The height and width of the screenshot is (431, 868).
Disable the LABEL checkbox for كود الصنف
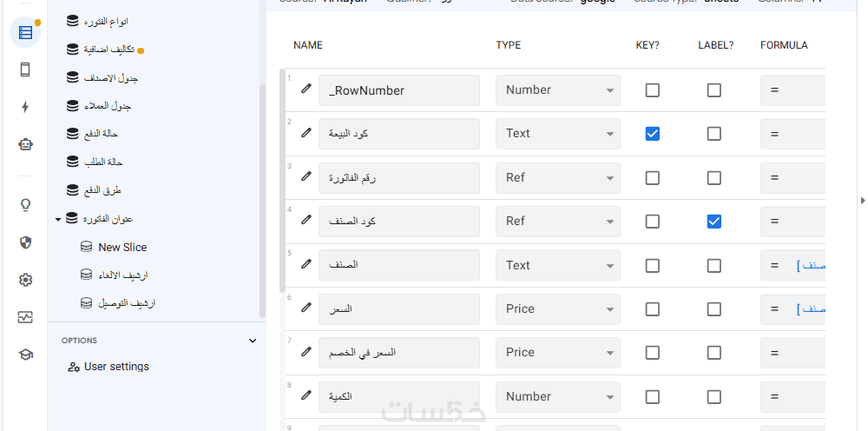(713, 222)
